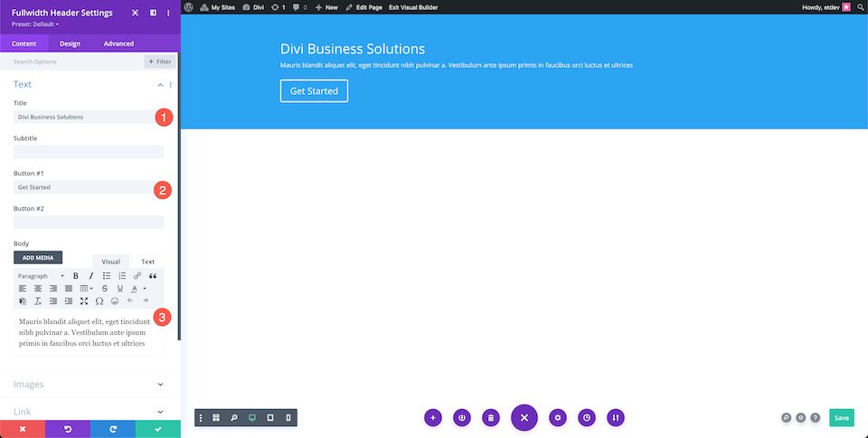Expand the Link settings section

89,412
